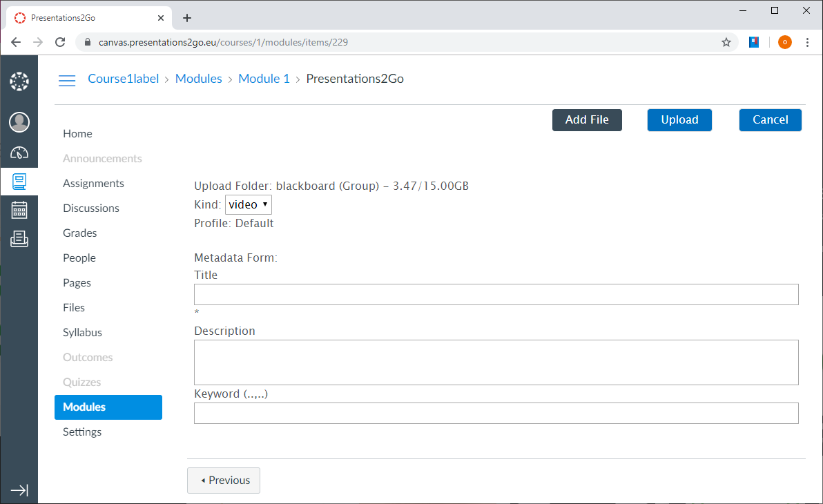Focus the Keyword input field

pyautogui.click(x=496, y=413)
